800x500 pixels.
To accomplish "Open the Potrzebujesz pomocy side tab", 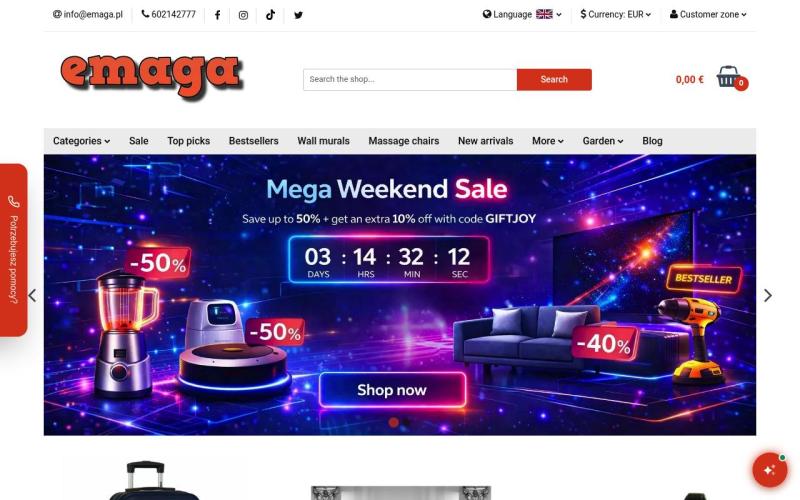I will click(x=13, y=250).
